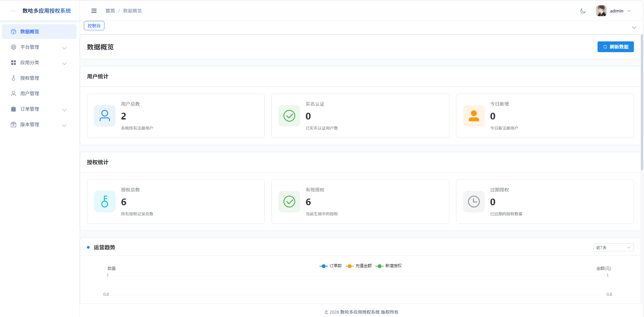Expand the 平台管理 submenu chevron

click(64, 48)
